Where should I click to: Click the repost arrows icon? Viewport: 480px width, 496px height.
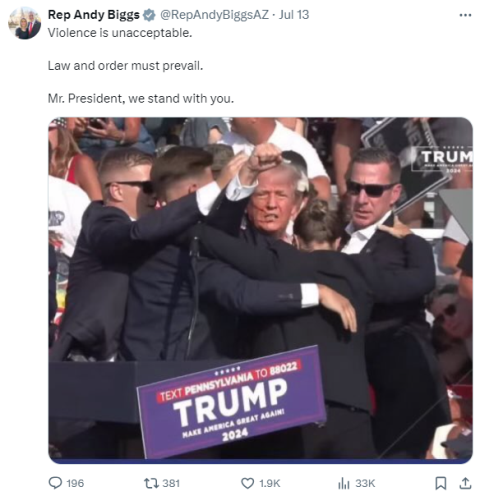[x=151, y=483]
